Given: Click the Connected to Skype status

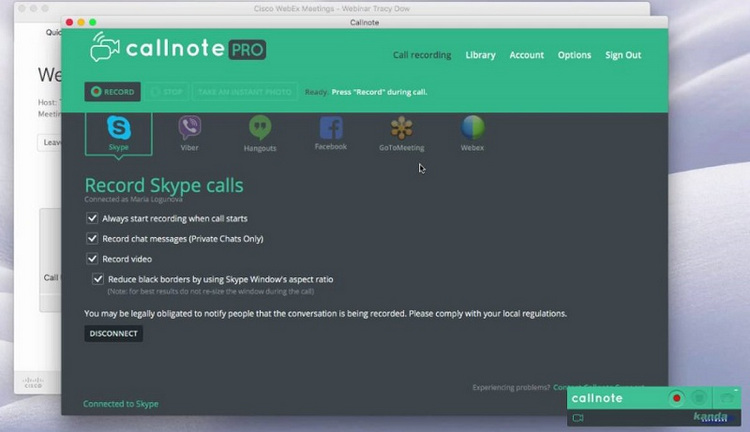Looking at the screenshot, I should (121, 404).
